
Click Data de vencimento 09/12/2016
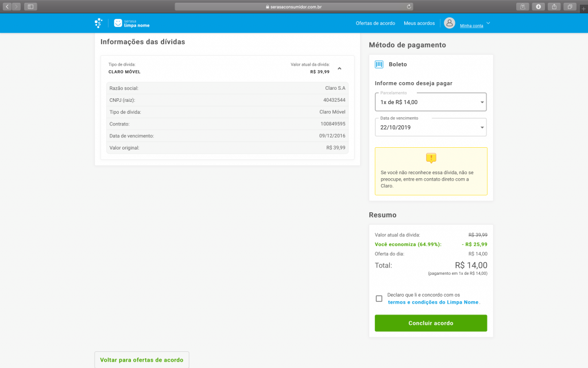tap(332, 136)
